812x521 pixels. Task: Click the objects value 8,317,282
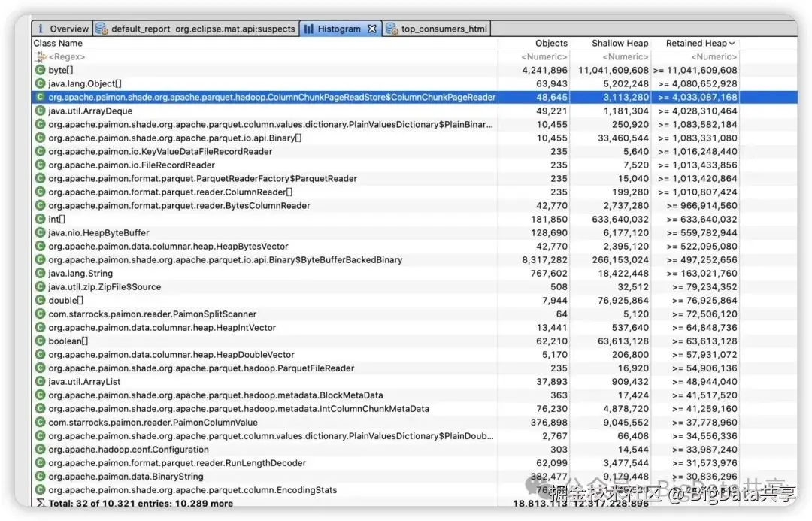pos(544,259)
